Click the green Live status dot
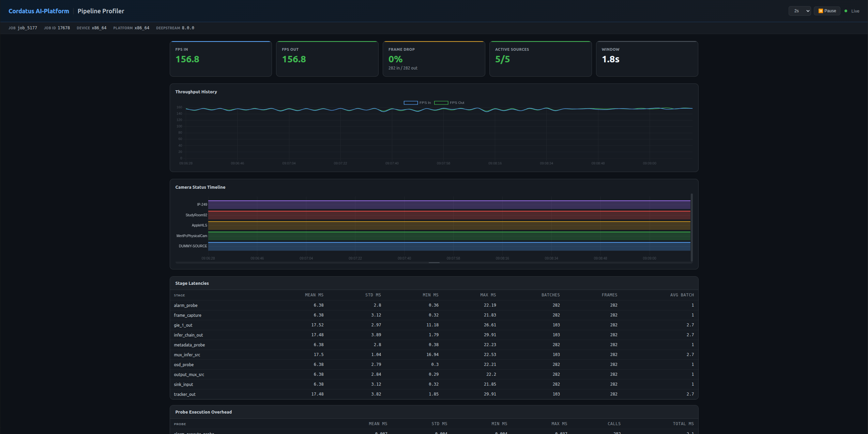 [x=846, y=11]
